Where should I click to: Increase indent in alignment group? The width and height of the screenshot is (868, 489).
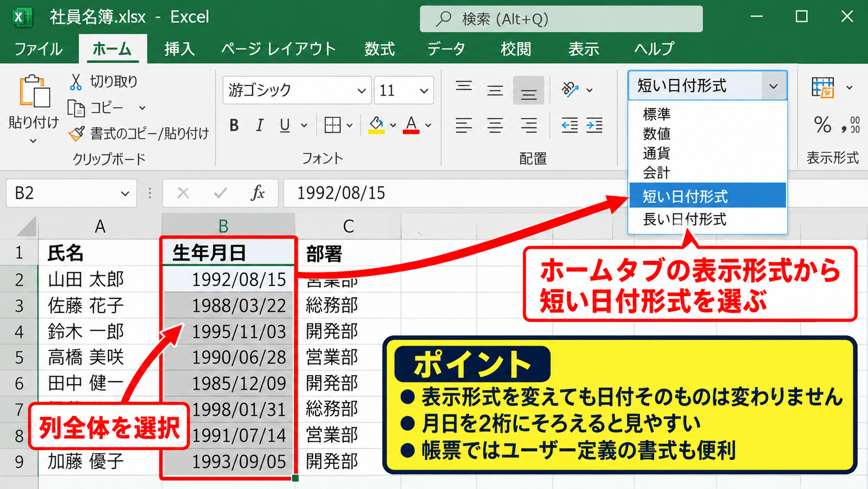(594, 125)
